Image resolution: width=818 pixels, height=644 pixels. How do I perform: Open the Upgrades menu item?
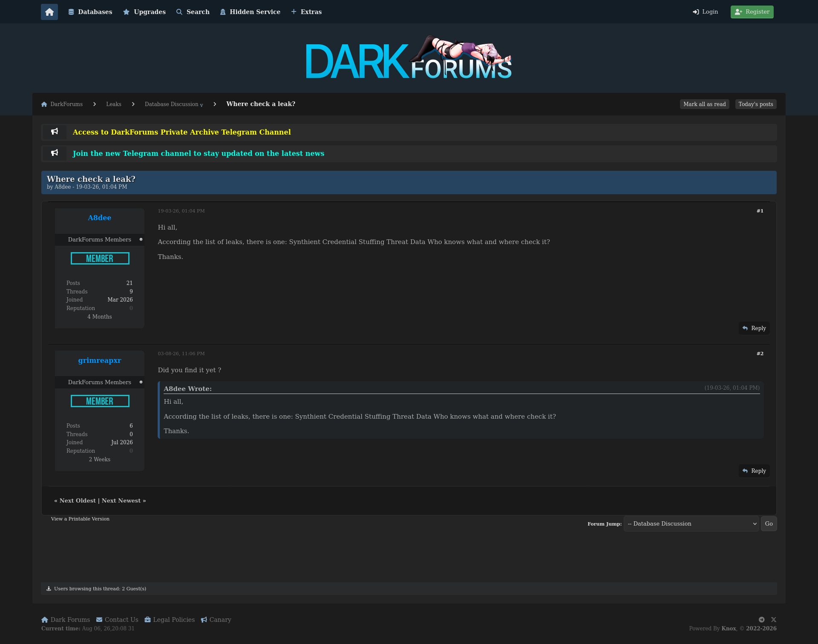(x=144, y=12)
